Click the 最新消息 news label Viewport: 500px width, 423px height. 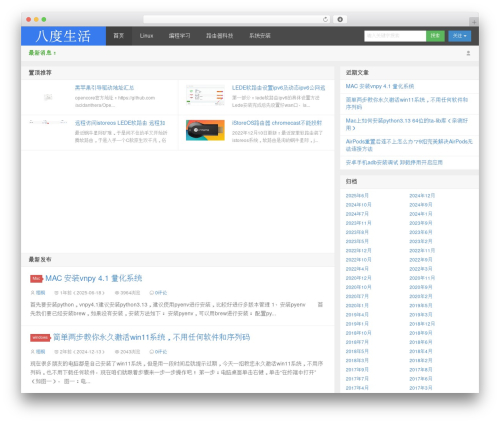click(42, 53)
